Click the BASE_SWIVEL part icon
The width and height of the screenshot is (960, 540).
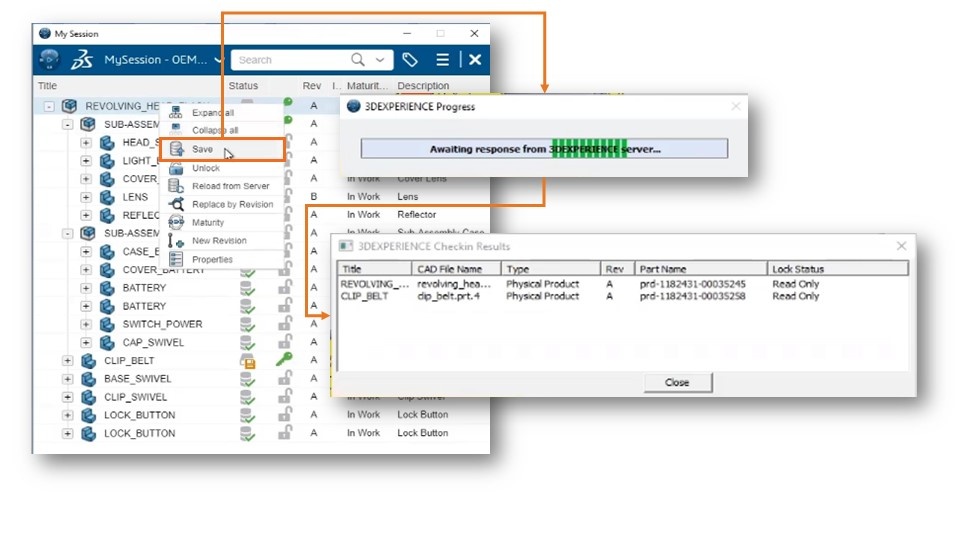pos(89,378)
